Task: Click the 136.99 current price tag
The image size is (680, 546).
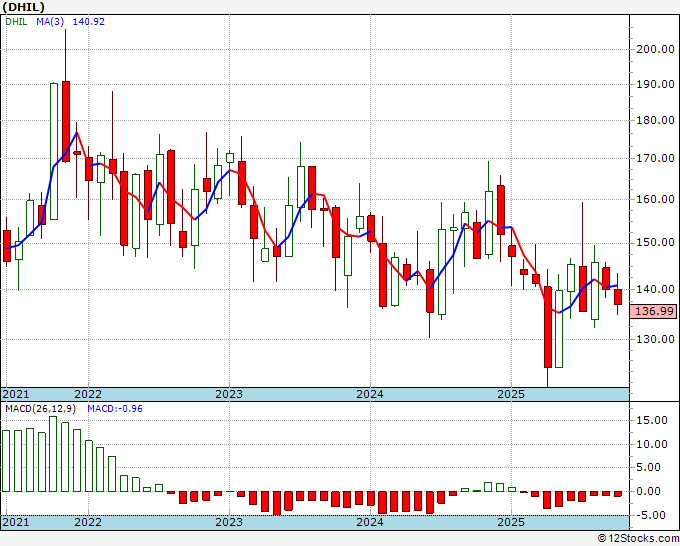Action: tap(655, 311)
